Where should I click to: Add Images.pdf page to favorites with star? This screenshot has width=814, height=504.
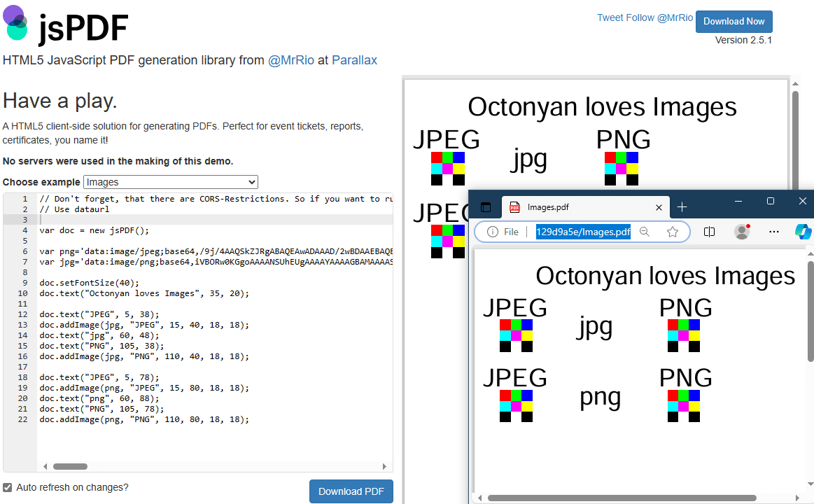click(x=672, y=232)
